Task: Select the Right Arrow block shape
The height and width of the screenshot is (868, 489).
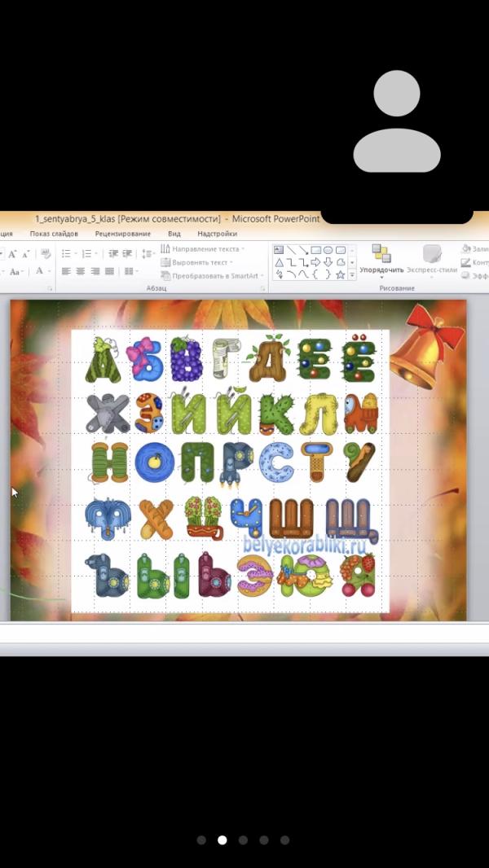Action: pyautogui.click(x=315, y=262)
